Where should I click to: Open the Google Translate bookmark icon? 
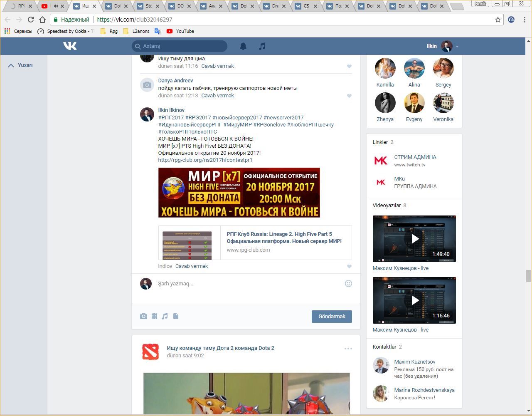158,31
